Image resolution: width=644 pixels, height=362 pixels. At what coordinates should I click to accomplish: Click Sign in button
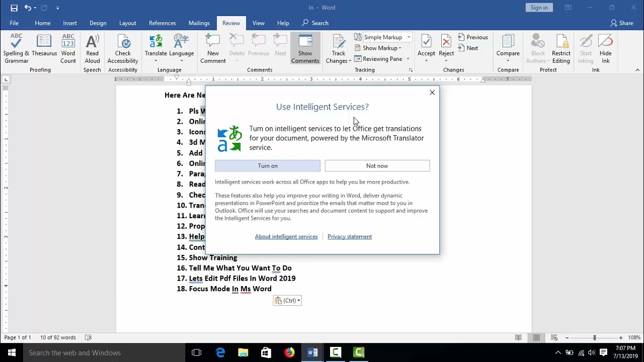[x=539, y=8]
